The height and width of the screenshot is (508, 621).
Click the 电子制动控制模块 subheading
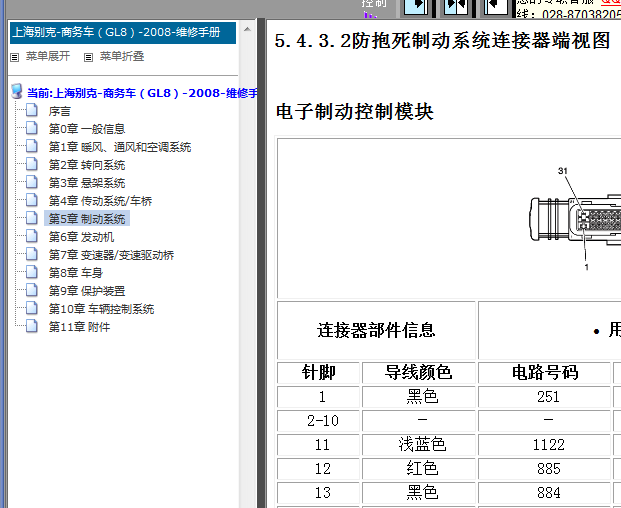click(354, 111)
